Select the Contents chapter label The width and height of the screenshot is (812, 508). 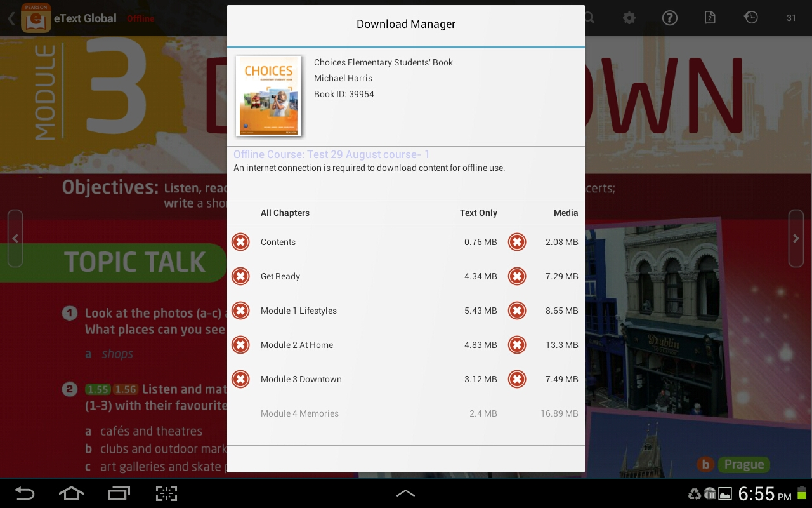pyautogui.click(x=278, y=242)
